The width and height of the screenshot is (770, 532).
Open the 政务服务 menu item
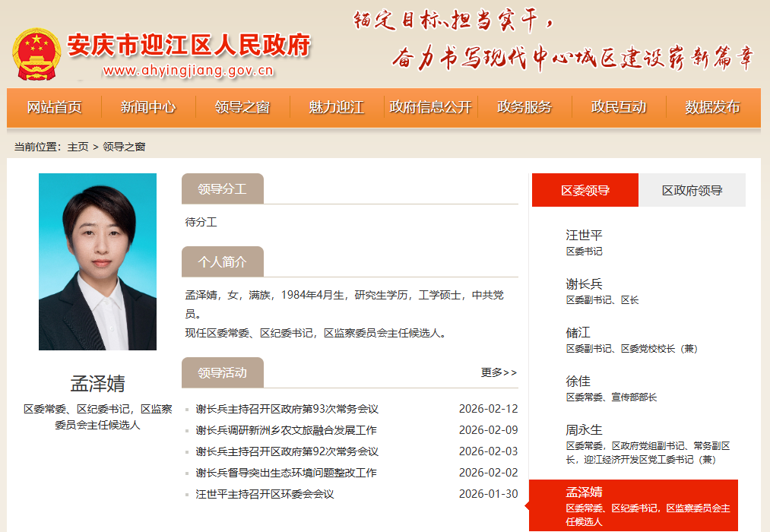pos(524,107)
